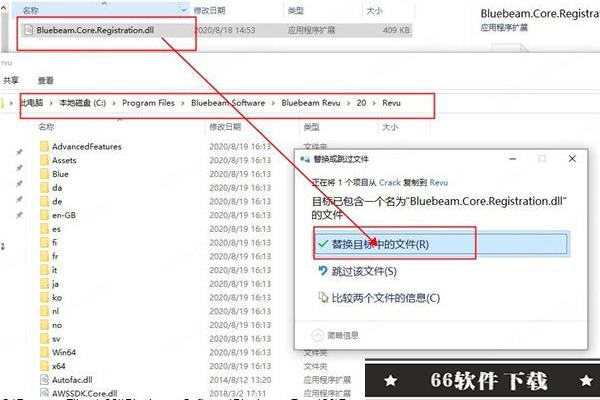Open the sv folder

click(x=56, y=339)
